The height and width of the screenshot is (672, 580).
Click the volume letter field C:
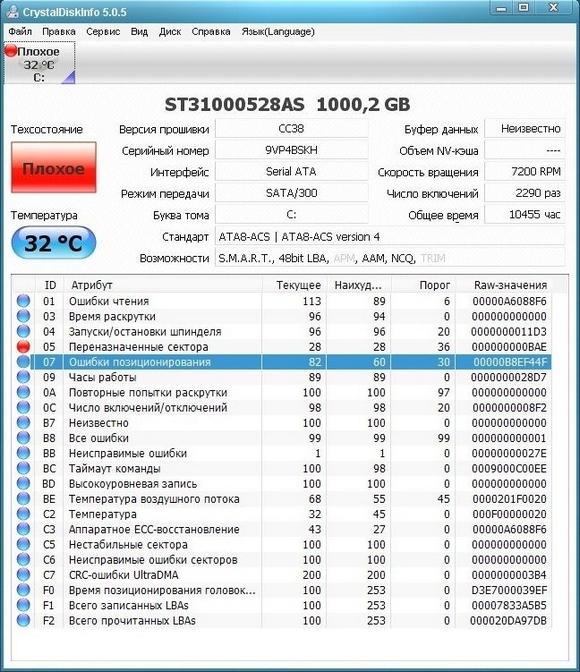pyautogui.click(x=292, y=214)
